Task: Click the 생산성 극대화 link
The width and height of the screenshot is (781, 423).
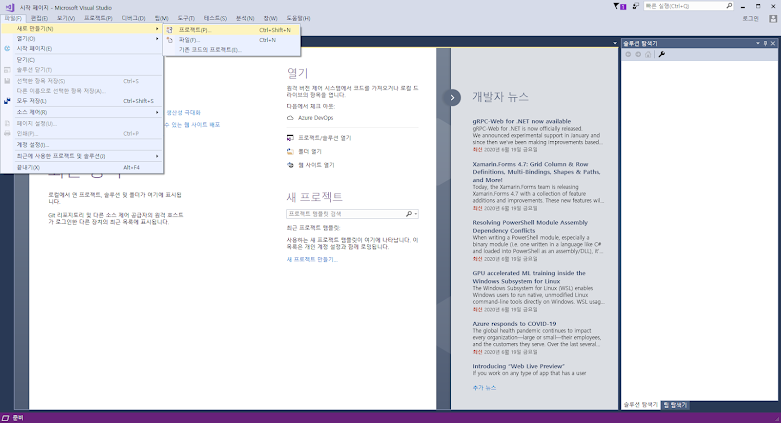Action: click(x=183, y=113)
